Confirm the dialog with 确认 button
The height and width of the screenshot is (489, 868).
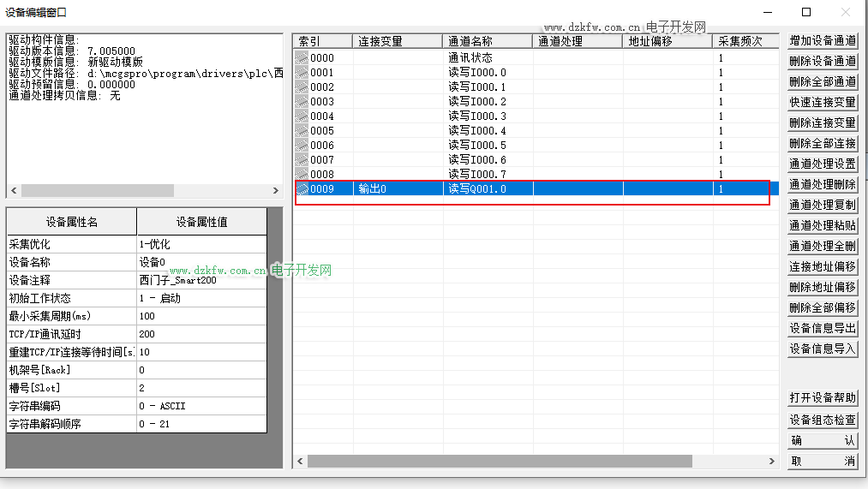(x=822, y=440)
